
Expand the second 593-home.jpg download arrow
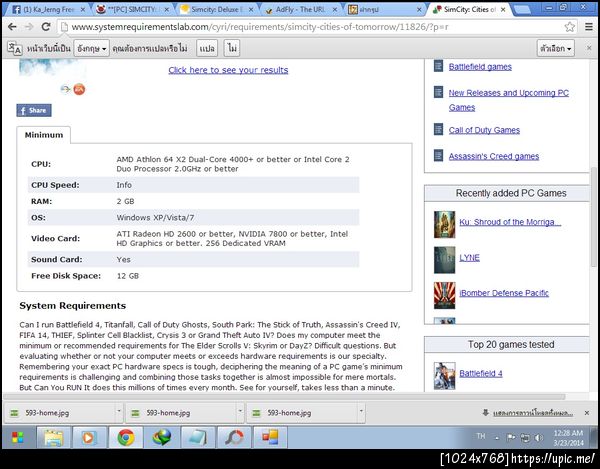click(240, 412)
